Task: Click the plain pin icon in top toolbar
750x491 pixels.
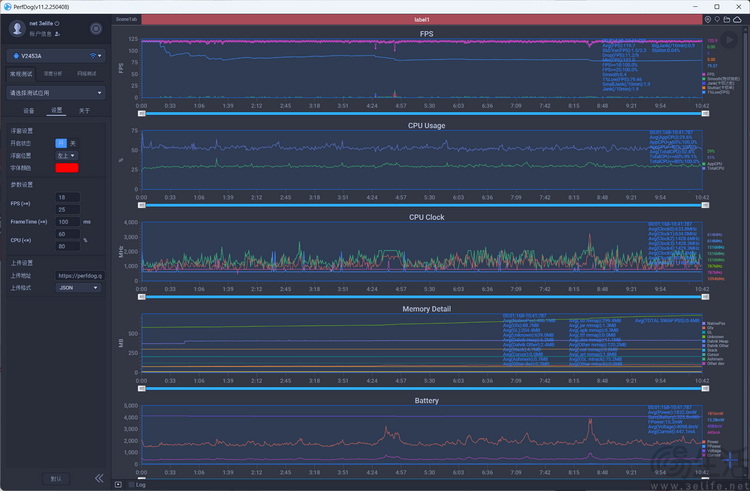Action: coord(717,20)
